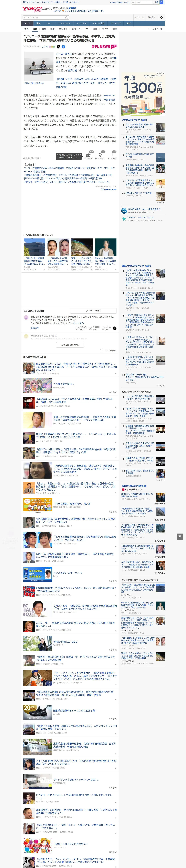This screenshot has width=186, height=868.
Task: Click the blue web search button
Action: coord(161,2)
